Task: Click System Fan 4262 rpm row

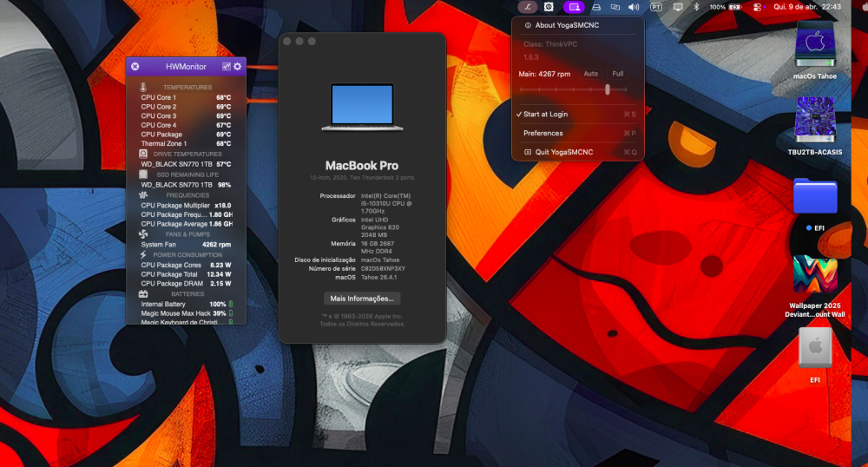Action: point(186,245)
